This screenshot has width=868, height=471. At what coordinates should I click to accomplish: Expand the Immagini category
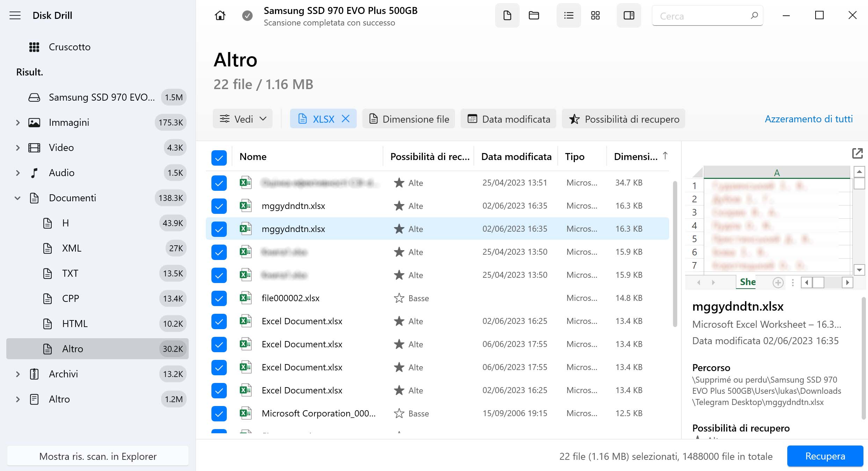point(17,123)
